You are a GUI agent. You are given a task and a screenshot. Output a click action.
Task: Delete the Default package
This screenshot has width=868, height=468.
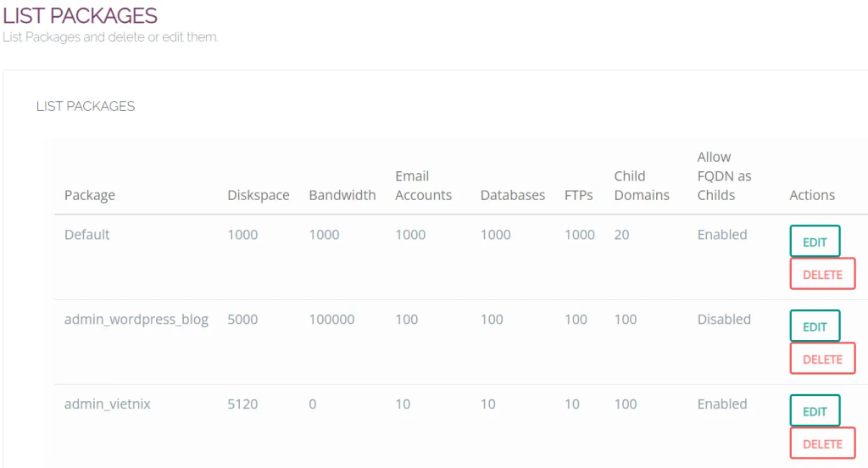(822, 274)
